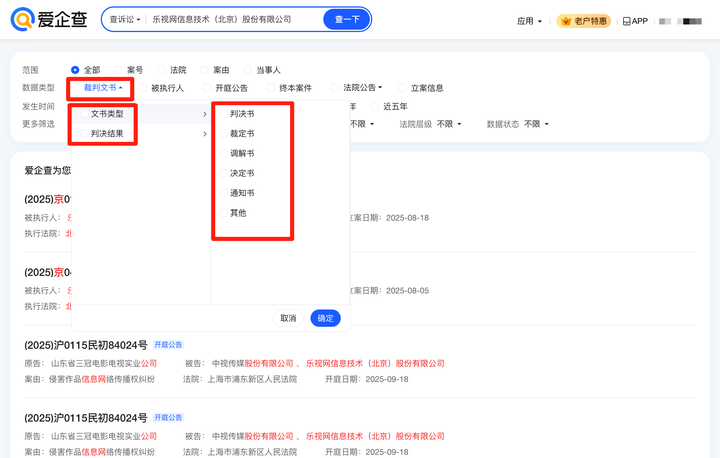Screen dimensions: 720x458
Task: Collapse the 裁判文书 dropdown
Action: coord(103,87)
